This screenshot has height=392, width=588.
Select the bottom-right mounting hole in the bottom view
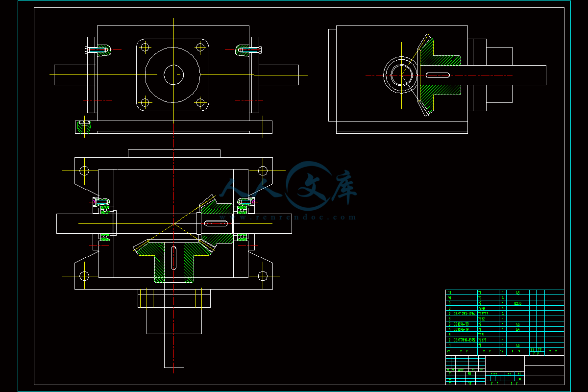pyautogui.click(x=263, y=276)
